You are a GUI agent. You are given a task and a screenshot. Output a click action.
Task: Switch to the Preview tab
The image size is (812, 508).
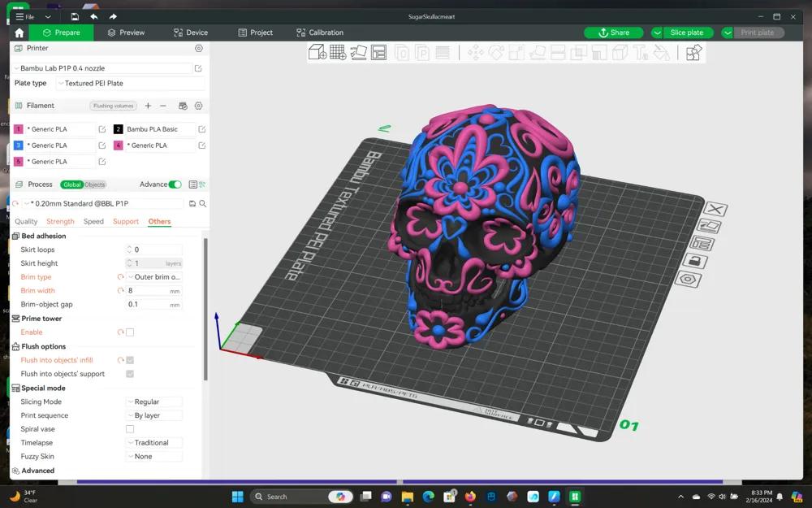pos(126,33)
